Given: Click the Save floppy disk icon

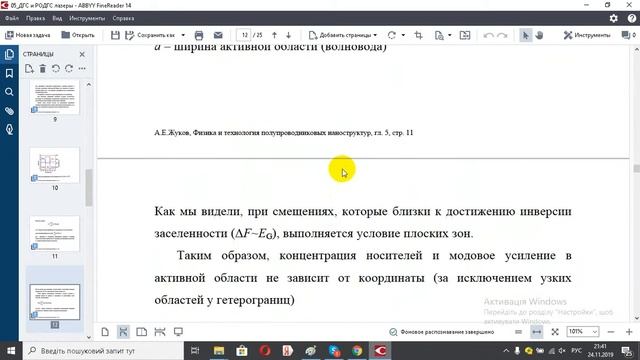Looking at the screenshot, I should coord(115,35).
